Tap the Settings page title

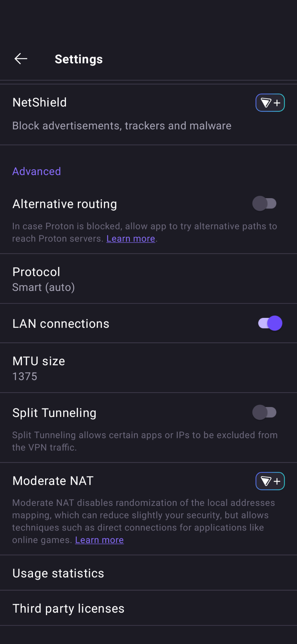tap(79, 59)
